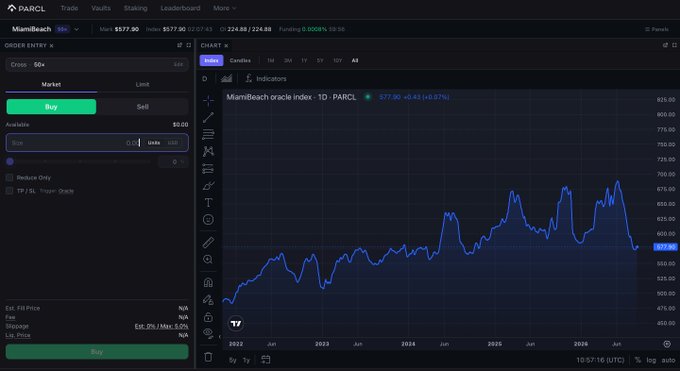Open chart style area icon
The height and width of the screenshot is (371, 680).
(226, 79)
